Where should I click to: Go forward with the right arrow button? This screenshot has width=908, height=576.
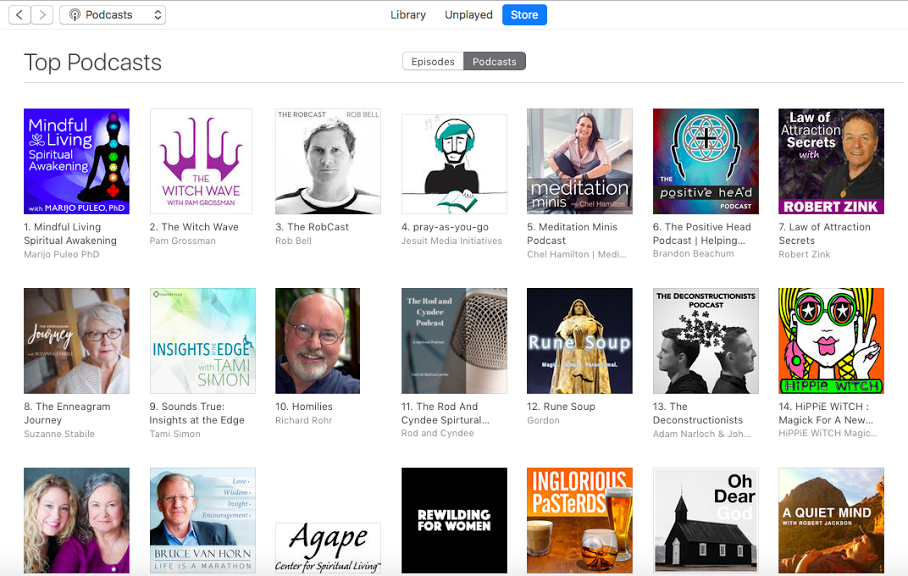(42, 14)
